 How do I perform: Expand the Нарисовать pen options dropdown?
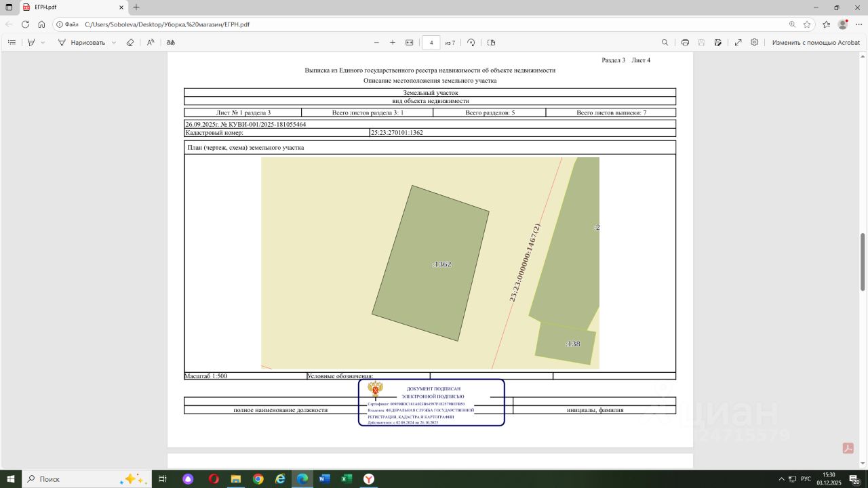pos(113,42)
